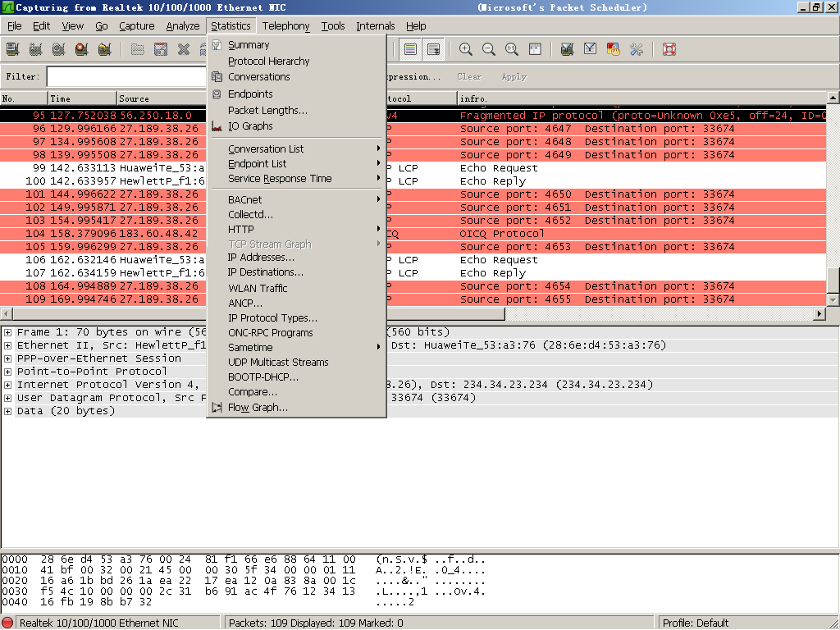This screenshot has width=840, height=630.
Task: Start a new live capture via toolbar
Action: pos(59,49)
